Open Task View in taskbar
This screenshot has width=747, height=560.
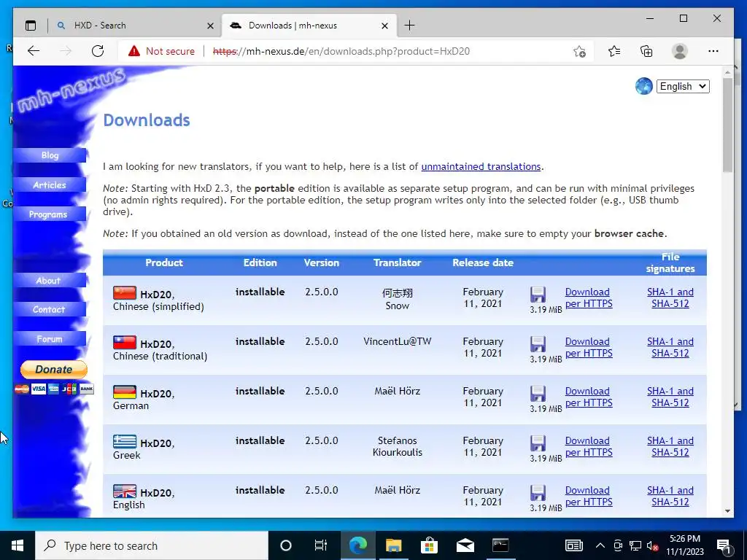(x=321, y=545)
